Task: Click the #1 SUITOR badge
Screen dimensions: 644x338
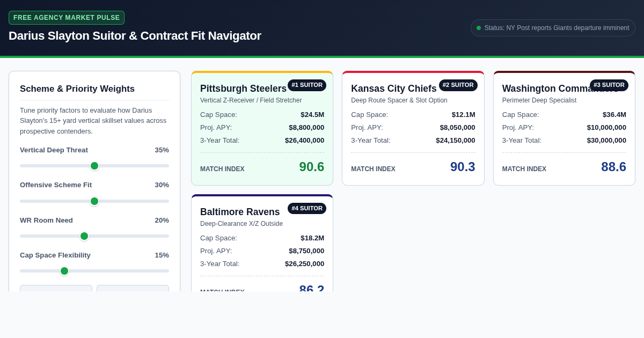Action: pyautogui.click(x=307, y=85)
